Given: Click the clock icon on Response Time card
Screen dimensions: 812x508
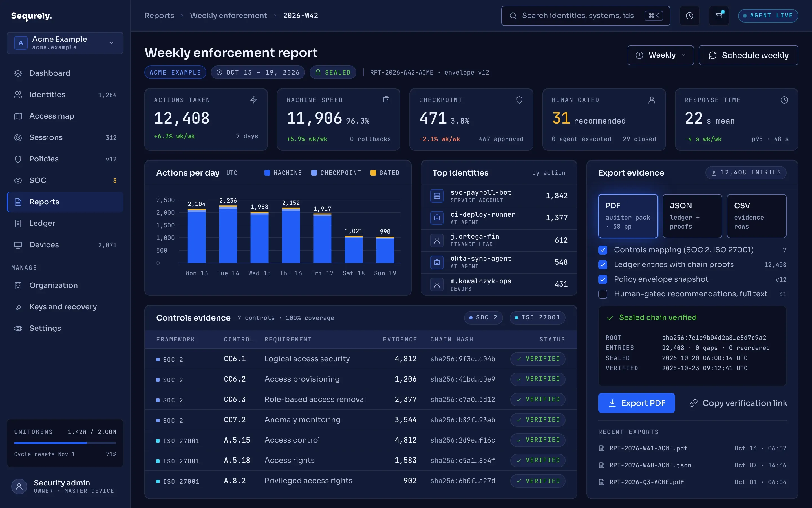Looking at the screenshot, I should [x=784, y=100].
